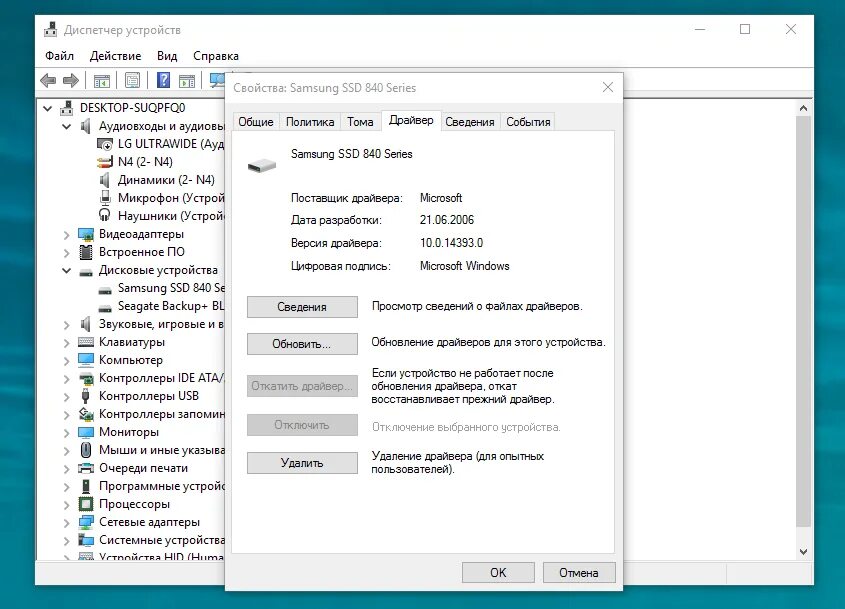Open the Действие menu

tap(115, 56)
